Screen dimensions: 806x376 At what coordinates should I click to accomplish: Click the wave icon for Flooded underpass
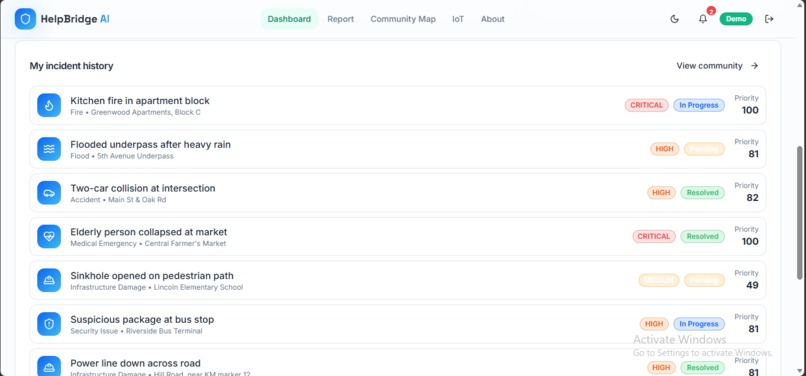pos(49,149)
